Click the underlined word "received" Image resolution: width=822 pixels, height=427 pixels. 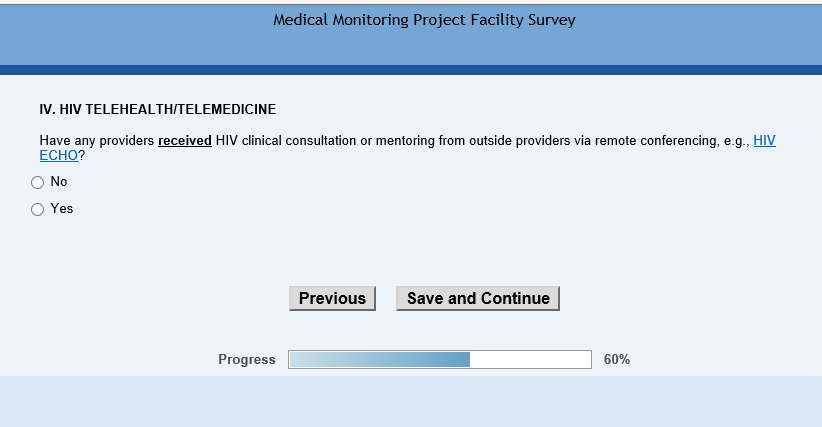point(185,141)
